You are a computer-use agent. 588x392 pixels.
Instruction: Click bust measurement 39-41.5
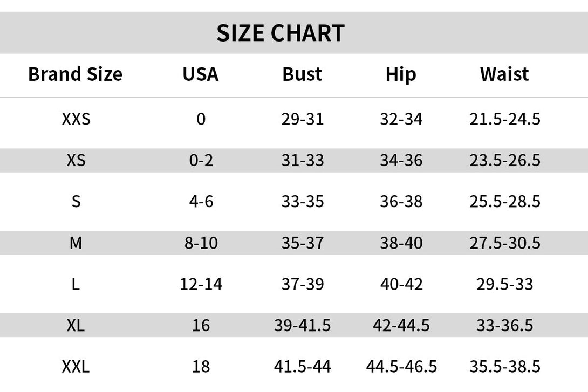coord(302,325)
